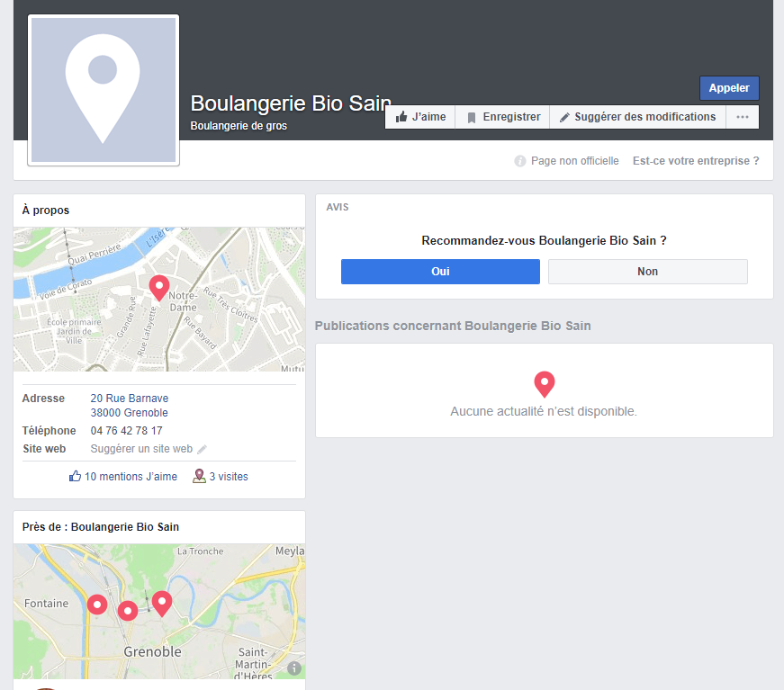The height and width of the screenshot is (690, 784).
Task: Select the middle round pin on nearby map
Action: (128, 611)
